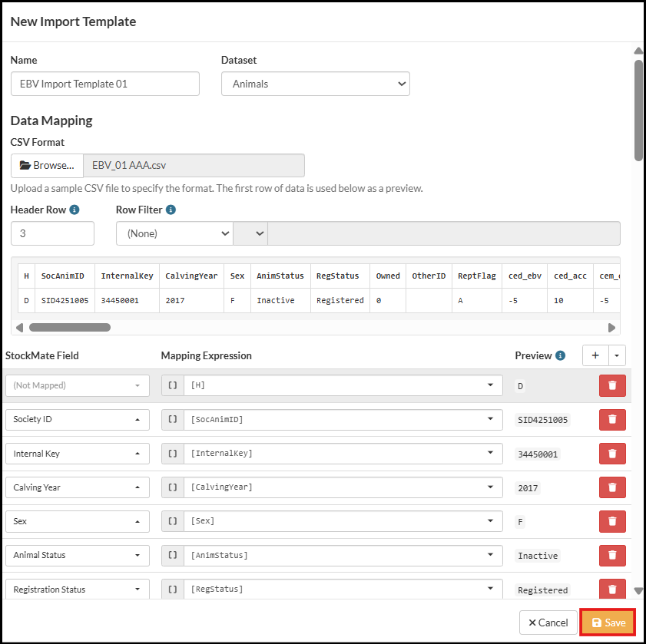Image resolution: width=646 pixels, height=644 pixels.
Task: Toggle expression brackets for SocAnimID mapping
Action: click(172, 420)
